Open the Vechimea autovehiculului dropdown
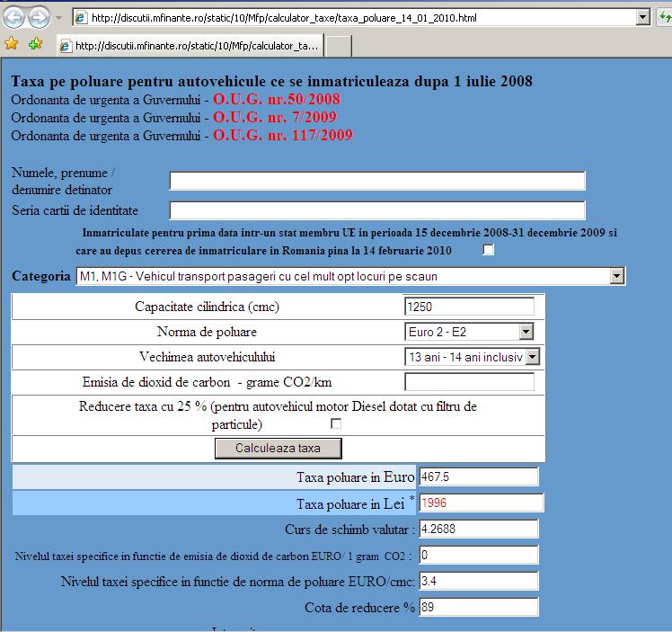672x632 pixels. (x=532, y=357)
